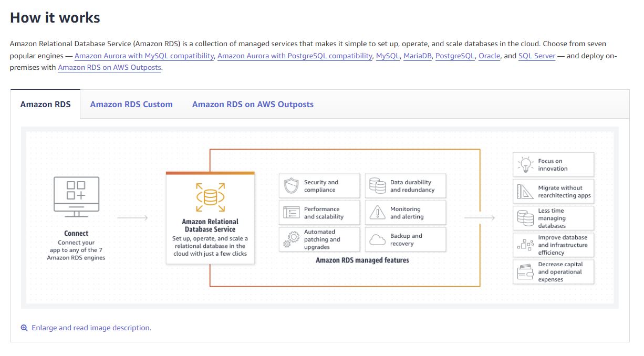Viewport: 644px width, 356px height.
Task: Open the Amazon RDS on AWS Outposts tab
Action: point(253,104)
